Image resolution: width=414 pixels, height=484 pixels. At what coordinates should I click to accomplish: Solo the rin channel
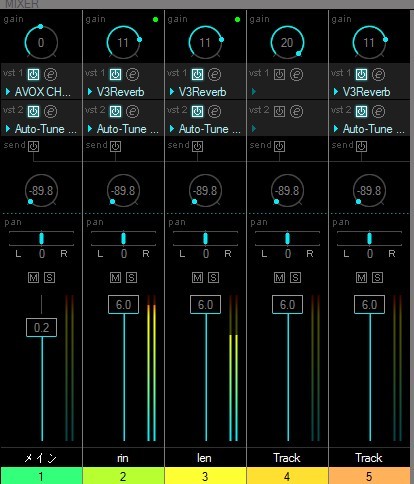[x=131, y=278]
